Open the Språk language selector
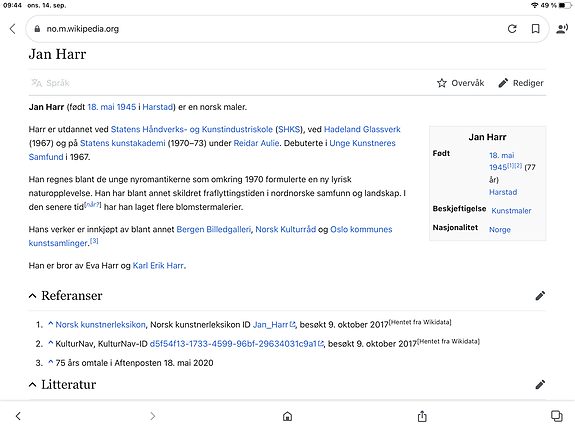The width and height of the screenshot is (575, 431). coord(50,83)
